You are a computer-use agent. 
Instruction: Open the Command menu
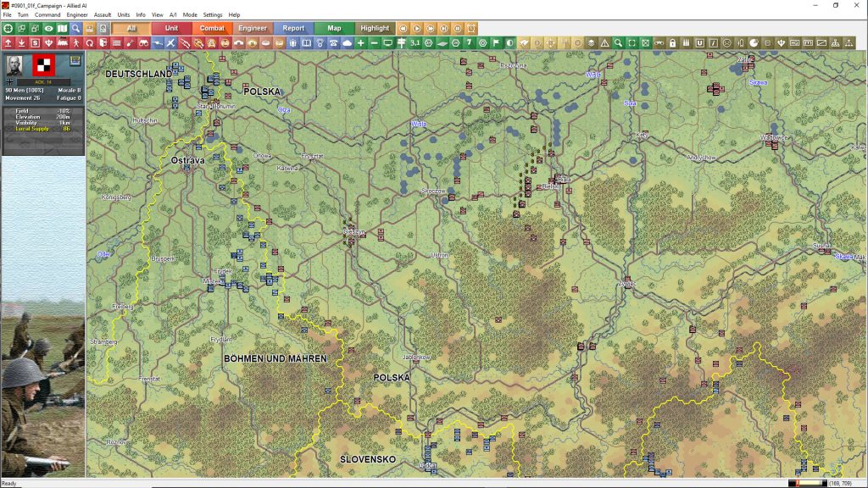(47, 14)
